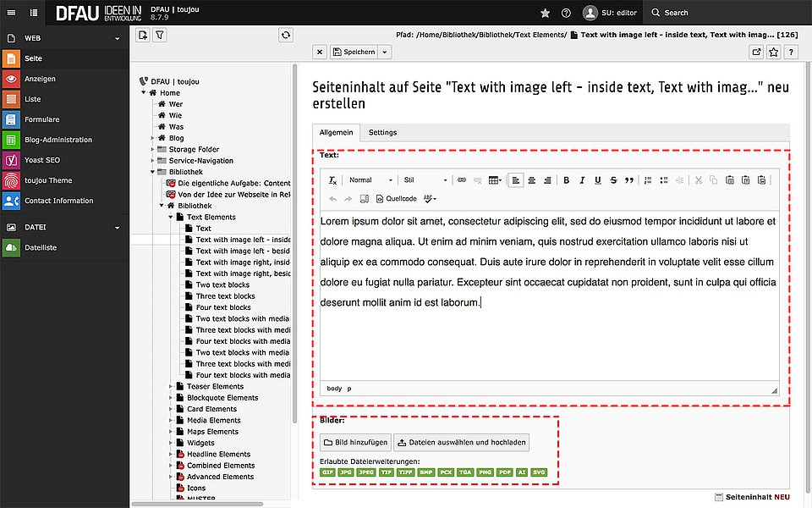This screenshot has width=812, height=508.
Task: Click the Quellcode source button
Action: click(x=396, y=198)
